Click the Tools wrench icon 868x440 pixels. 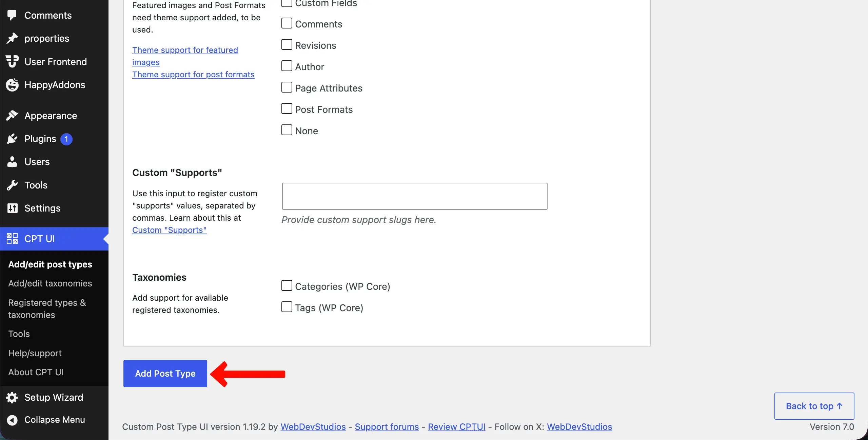[x=12, y=185]
